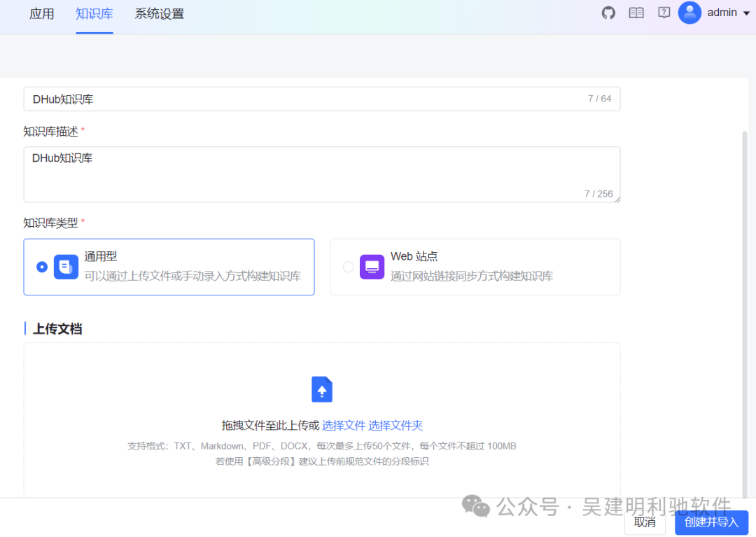
Task: Click the 知识库类型 label
Action: click(50, 223)
